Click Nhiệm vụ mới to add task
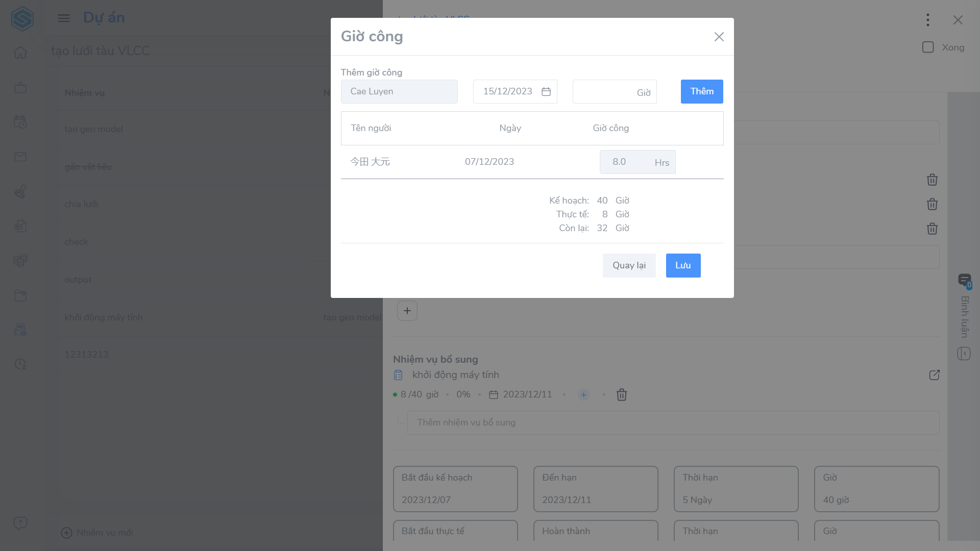Image resolution: width=980 pixels, height=551 pixels. tap(97, 533)
